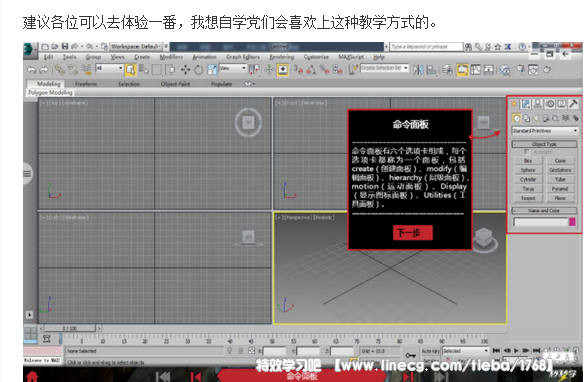Viewport: 587px width, 382px height.
Task: Toggle 3D Snaps icon
Action: (298, 70)
